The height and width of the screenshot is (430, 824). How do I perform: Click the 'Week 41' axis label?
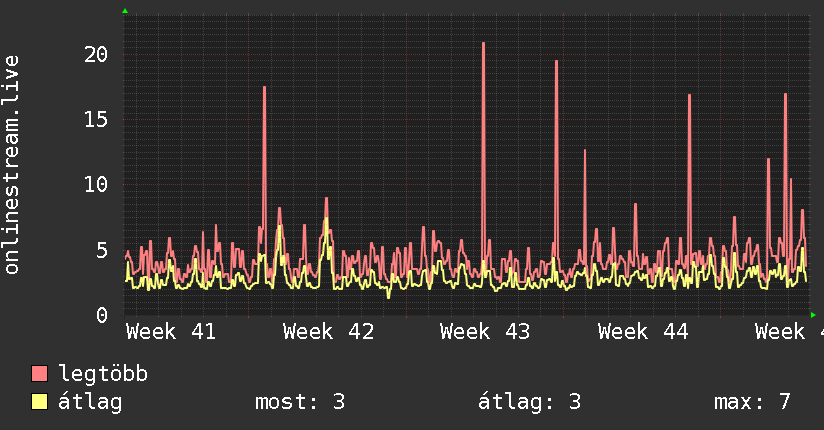pos(171,332)
